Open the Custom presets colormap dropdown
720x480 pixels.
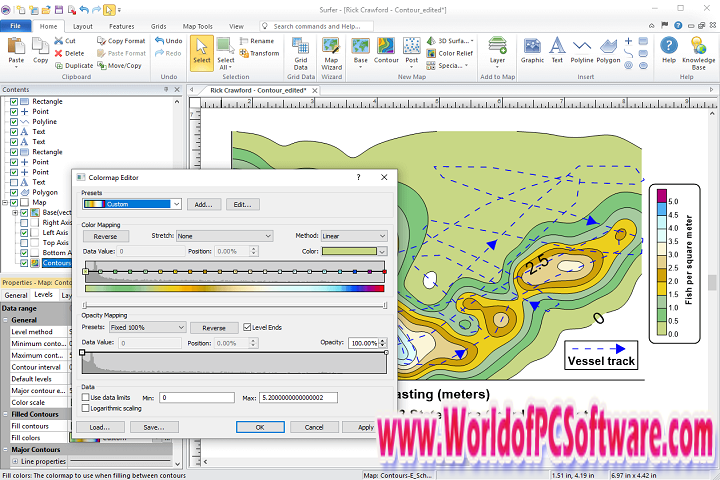pos(132,204)
